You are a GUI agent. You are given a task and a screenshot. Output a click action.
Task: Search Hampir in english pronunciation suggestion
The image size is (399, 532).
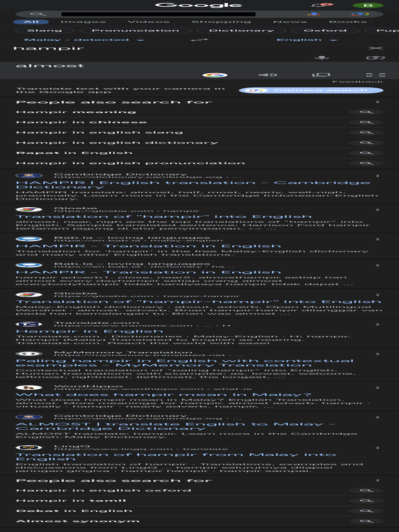(130, 163)
